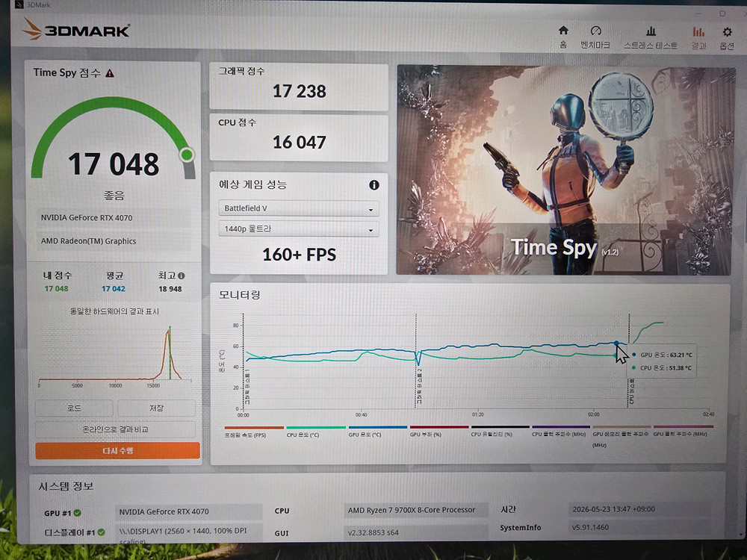Click the GPU temperature data point on the chart
Screen dimensions: 747x560
[616, 343]
